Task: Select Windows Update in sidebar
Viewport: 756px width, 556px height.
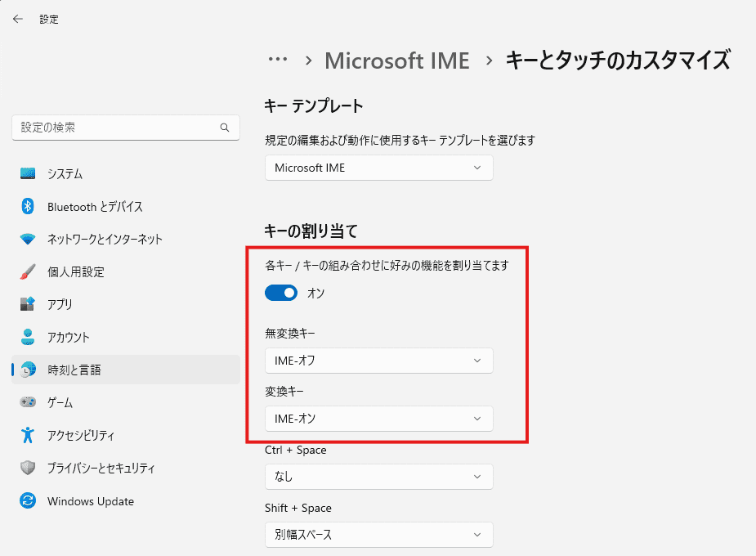Action: 126,501
